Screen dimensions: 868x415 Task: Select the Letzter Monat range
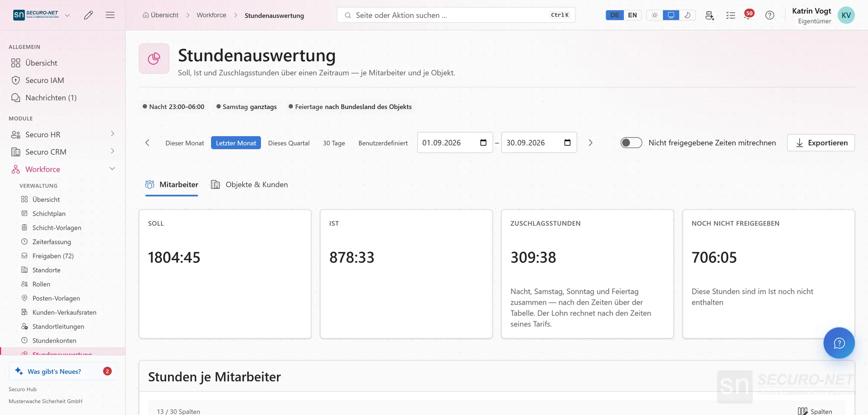pyautogui.click(x=236, y=143)
